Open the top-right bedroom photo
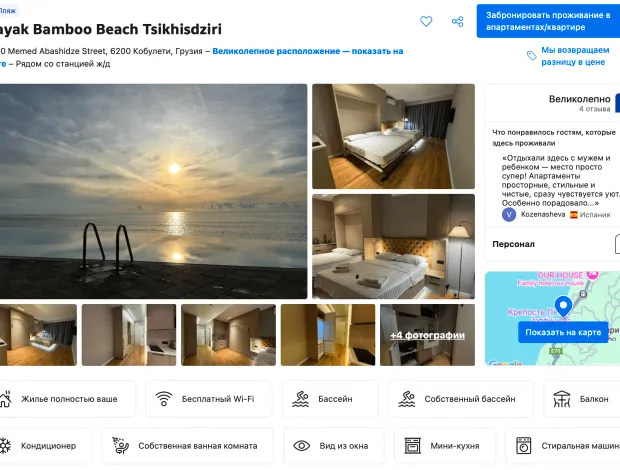Screen dimensions: 620x470 pyautogui.click(x=393, y=136)
